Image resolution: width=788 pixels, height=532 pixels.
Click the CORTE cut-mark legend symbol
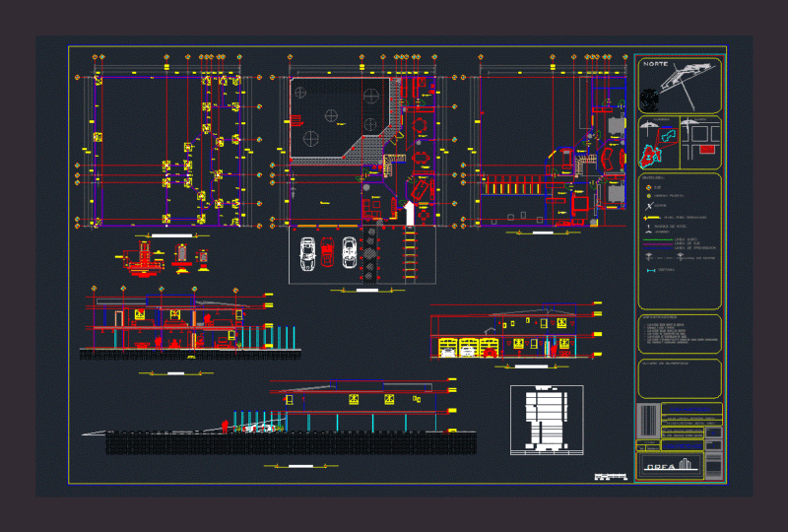[x=649, y=206]
